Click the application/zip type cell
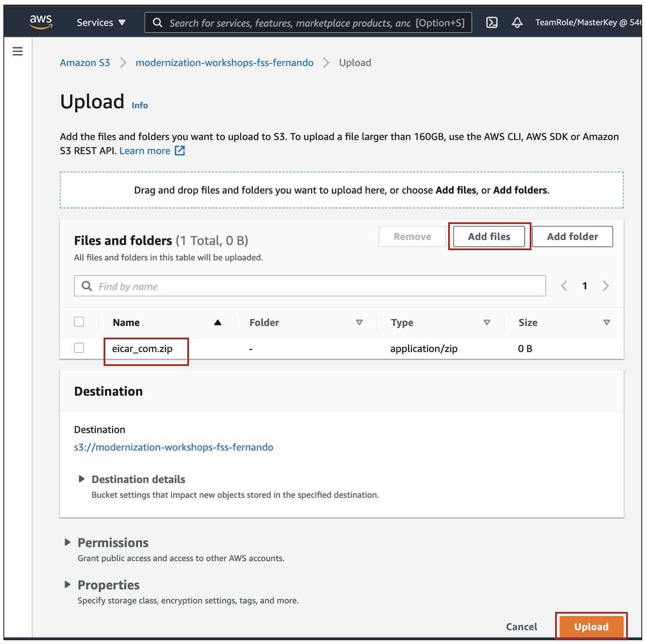Image resolution: width=646 pixels, height=644 pixels. [x=424, y=349]
